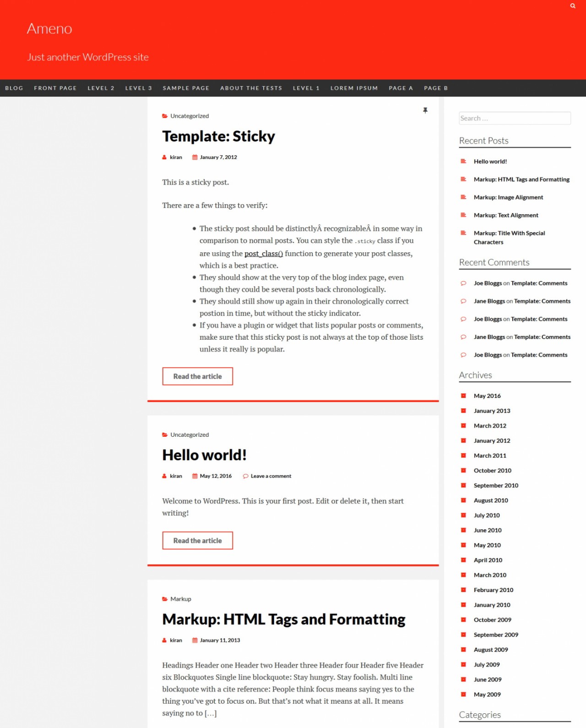This screenshot has height=728, width=586.
Task: Click list icon beside Markup: Text Alignment recent post
Action: click(x=463, y=215)
